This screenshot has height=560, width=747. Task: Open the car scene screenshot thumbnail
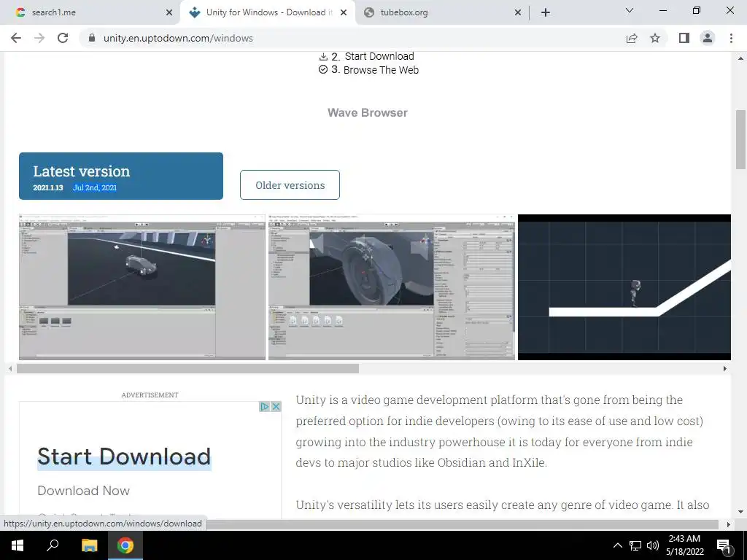coord(142,287)
